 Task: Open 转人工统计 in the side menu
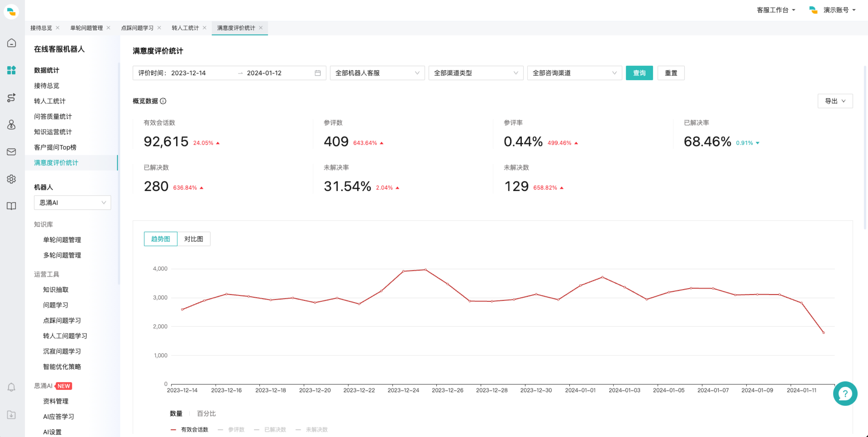50,101
